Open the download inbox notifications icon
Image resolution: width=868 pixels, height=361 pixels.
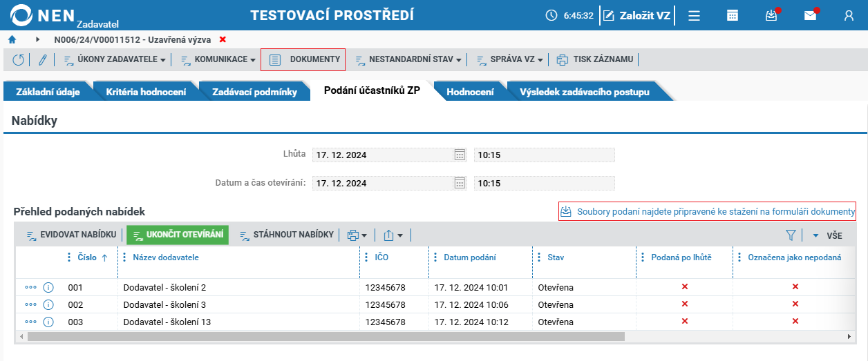click(771, 15)
